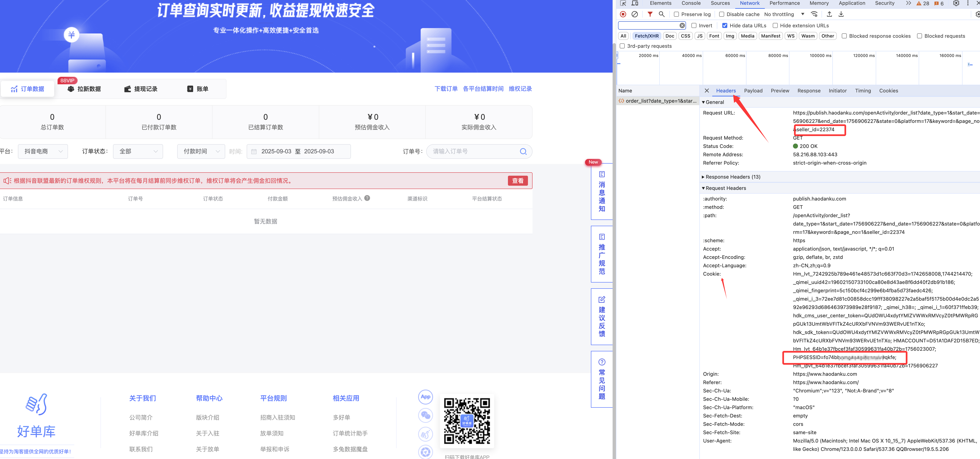Toggle the network filter funnel icon
This screenshot has width=980, height=459.
650,14
